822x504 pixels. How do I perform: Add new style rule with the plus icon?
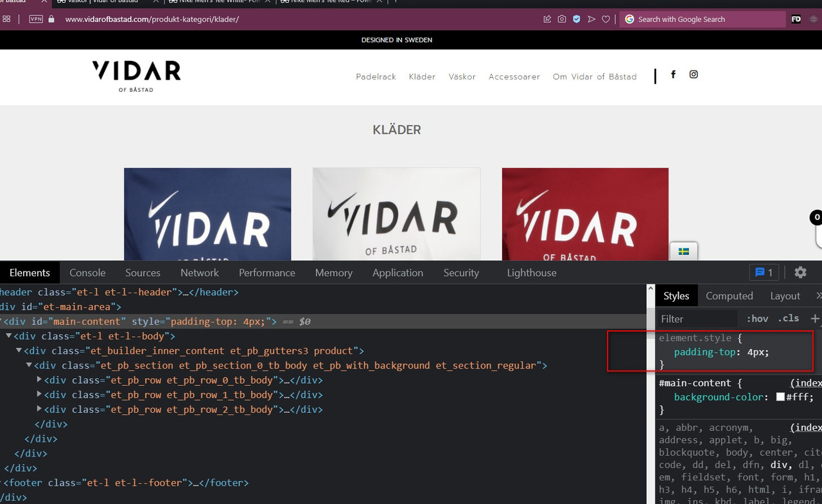click(814, 318)
